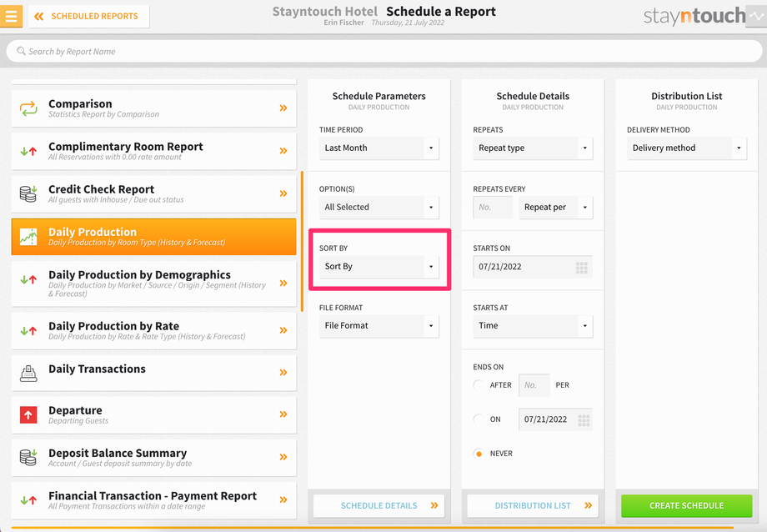Open Departure report chevron
This screenshot has height=532, width=767.
[x=283, y=414]
